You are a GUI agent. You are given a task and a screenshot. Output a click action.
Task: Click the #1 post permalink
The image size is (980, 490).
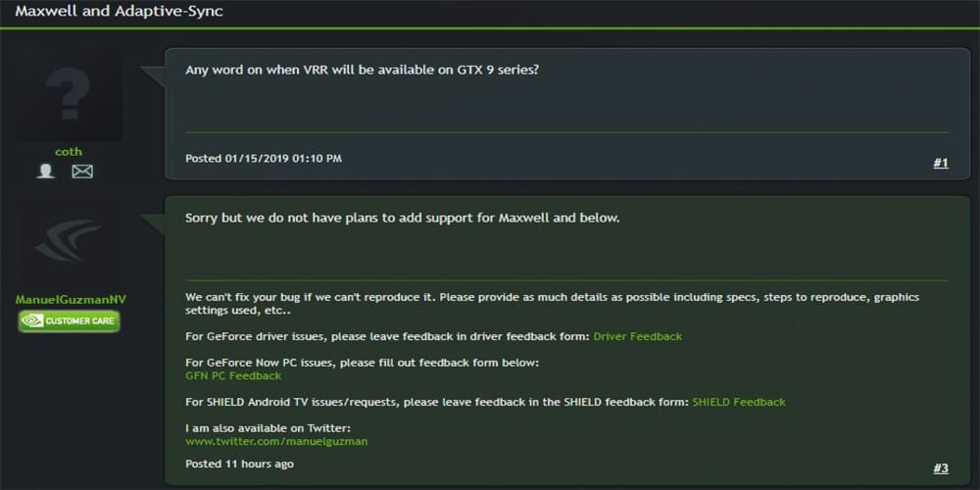point(940,163)
